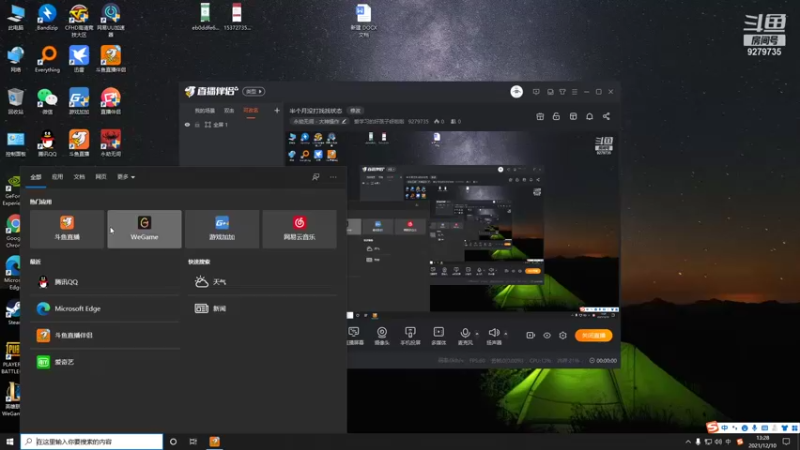Toggle visibility of the 全屏 1 source
This screenshot has width=800, height=450.
[187, 124]
